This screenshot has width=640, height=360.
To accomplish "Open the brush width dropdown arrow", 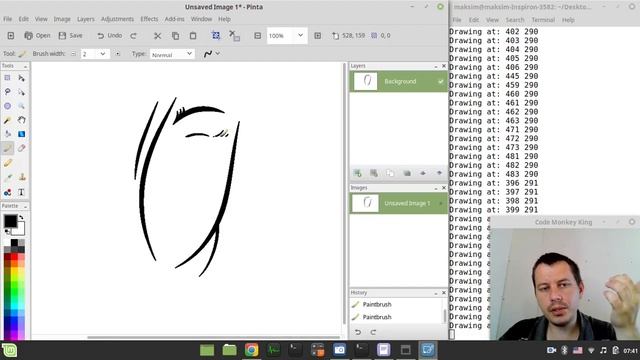I will (103, 53).
